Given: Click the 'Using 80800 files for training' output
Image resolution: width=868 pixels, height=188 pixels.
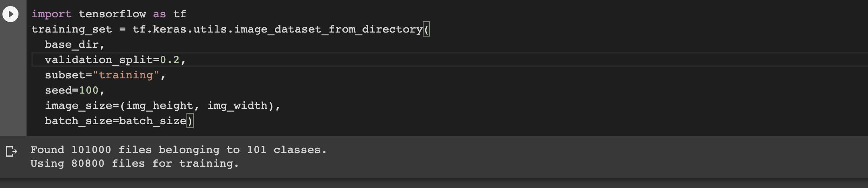Looking at the screenshot, I should 135,163.
